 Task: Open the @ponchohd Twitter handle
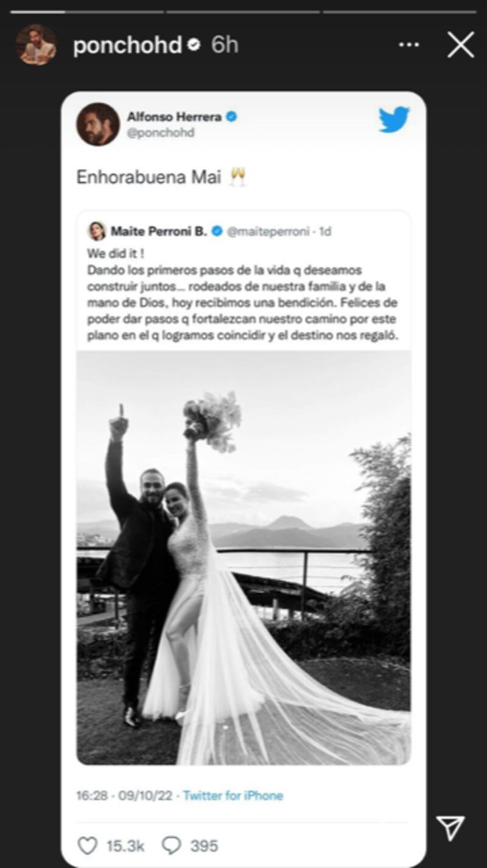161,132
